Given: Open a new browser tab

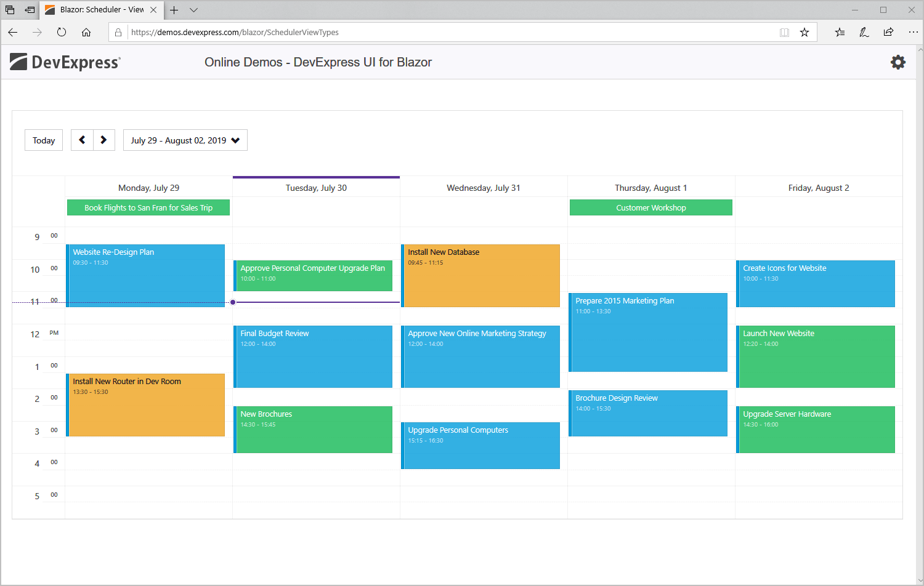Looking at the screenshot, I should click(x=174, y=10).
